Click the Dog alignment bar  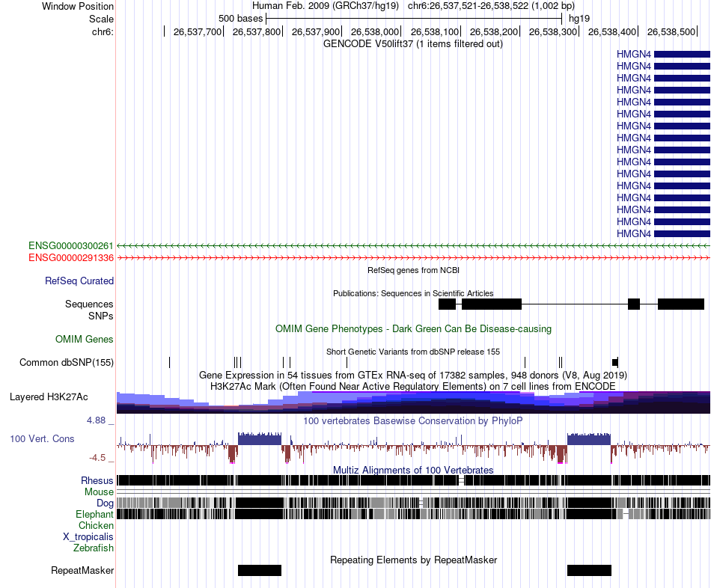coord(414,503)
